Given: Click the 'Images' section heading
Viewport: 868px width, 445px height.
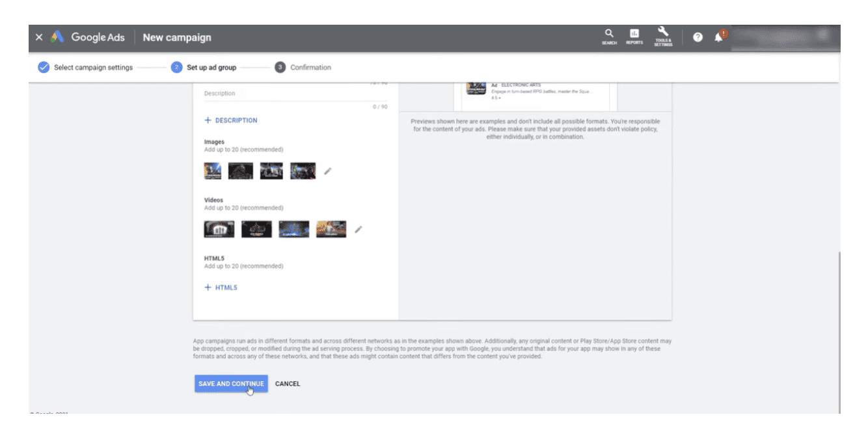Looking at the screenshot, I should 214,142.
